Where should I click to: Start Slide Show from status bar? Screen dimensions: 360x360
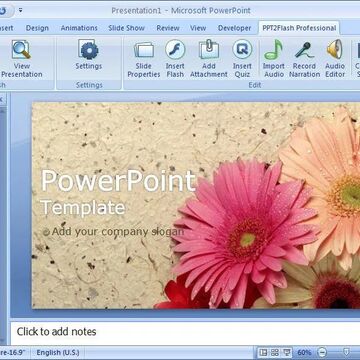(286, 352)
